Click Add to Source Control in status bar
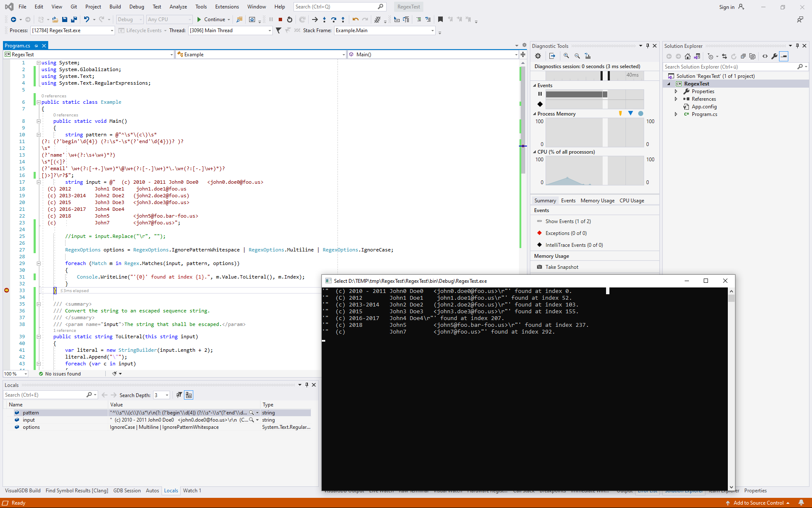The image size is (812, 508). [758, 503]
